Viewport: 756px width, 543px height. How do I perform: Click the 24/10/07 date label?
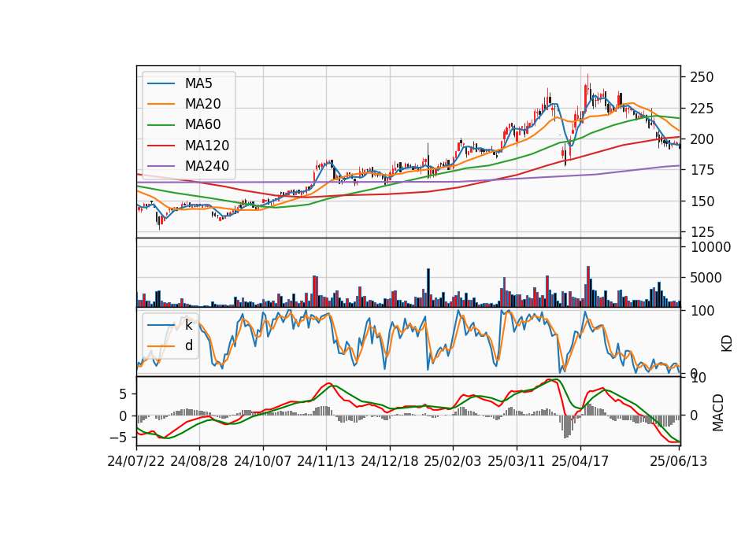point(263,461)
